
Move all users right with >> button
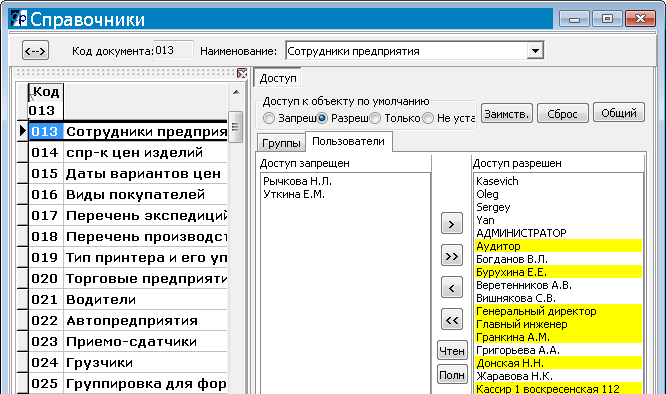click(x=452, y=256)
